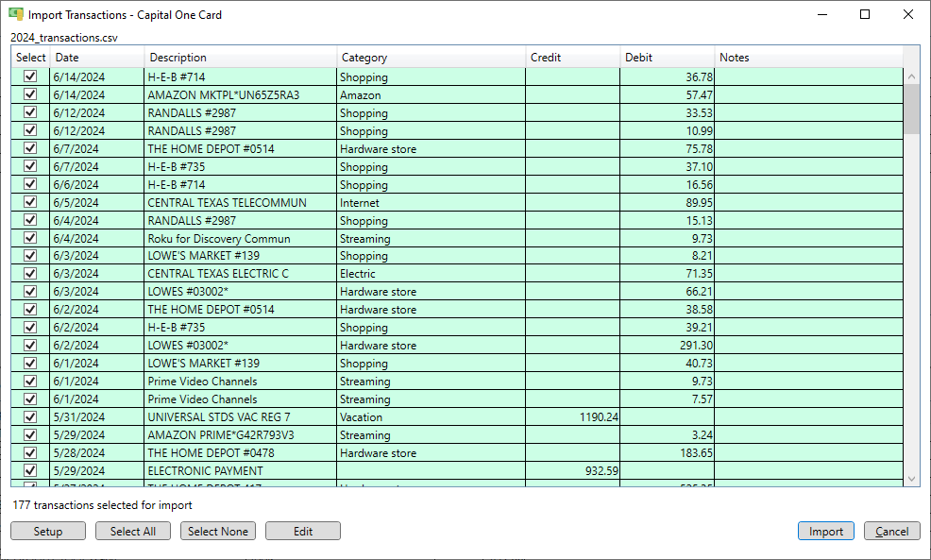The height and width of the screenshot is (560, 931).
Task: Click the empty Notes cell for ELECTRONIC PAYMENT
Action: pos(808,471)
